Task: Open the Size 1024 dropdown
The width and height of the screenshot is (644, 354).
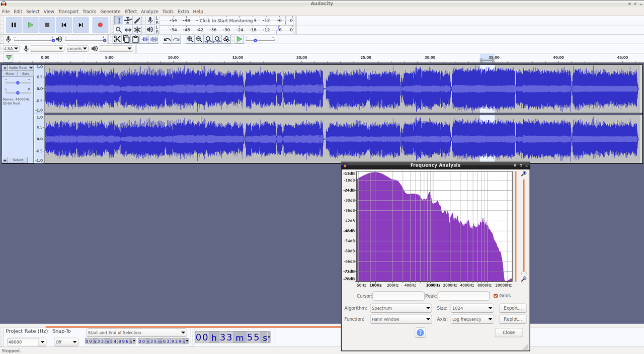Action: [472, 308]
